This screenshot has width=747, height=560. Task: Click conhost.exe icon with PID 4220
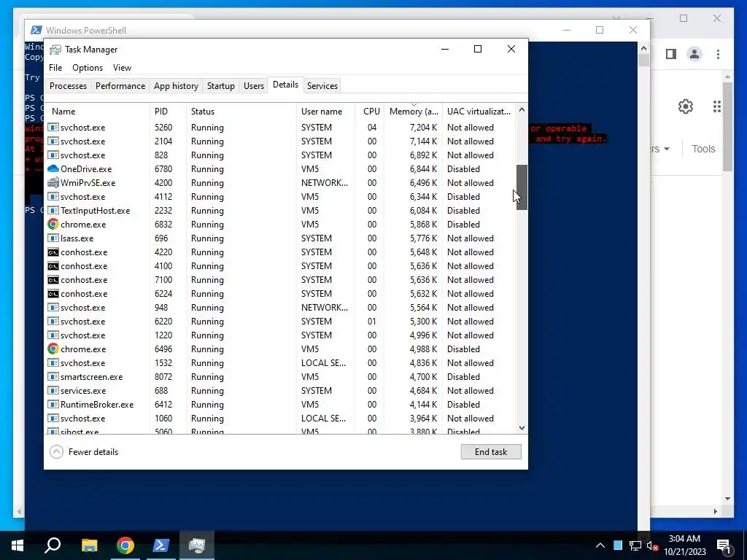(x=53, y=252)
